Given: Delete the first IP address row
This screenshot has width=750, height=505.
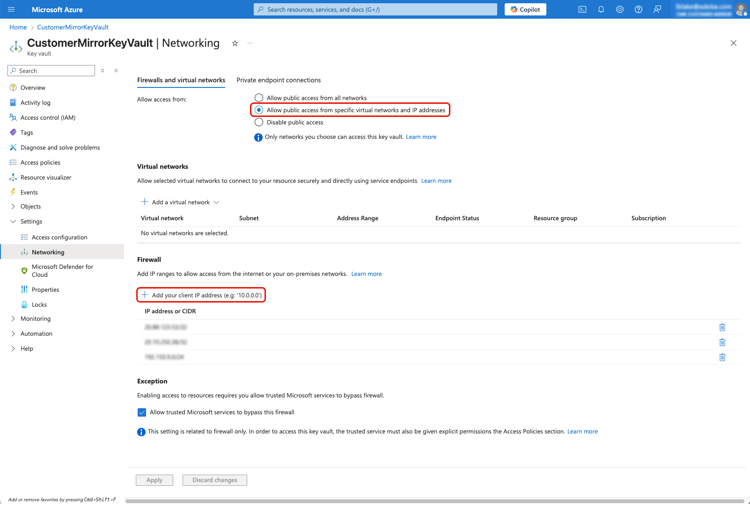Looking at the screenshot, I should tap(722, 328).
